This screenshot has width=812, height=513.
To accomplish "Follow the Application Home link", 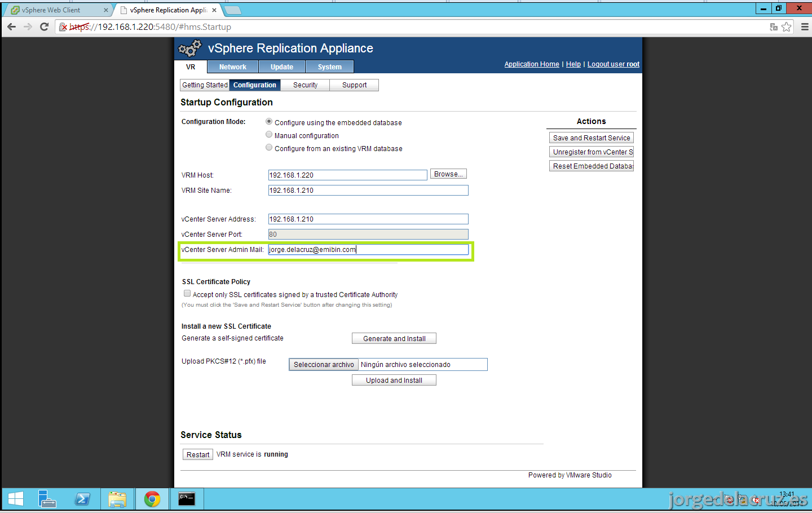I will click(x=532, y=64).
